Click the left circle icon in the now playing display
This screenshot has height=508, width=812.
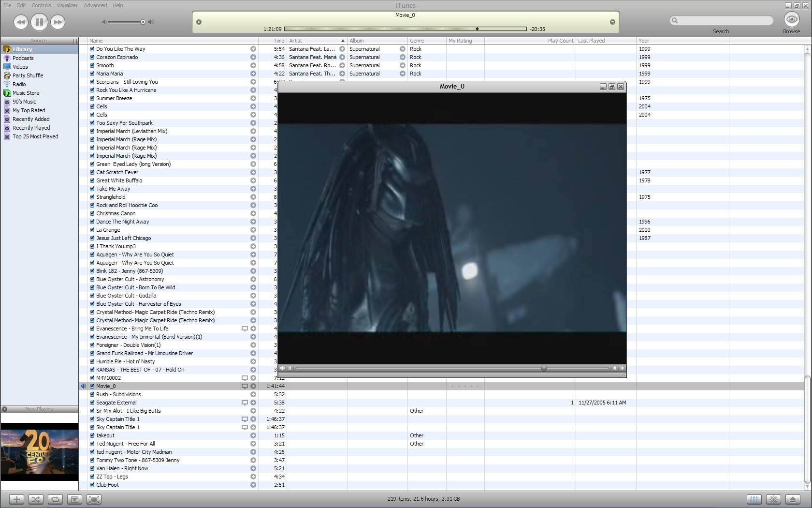tap(199, 22)
